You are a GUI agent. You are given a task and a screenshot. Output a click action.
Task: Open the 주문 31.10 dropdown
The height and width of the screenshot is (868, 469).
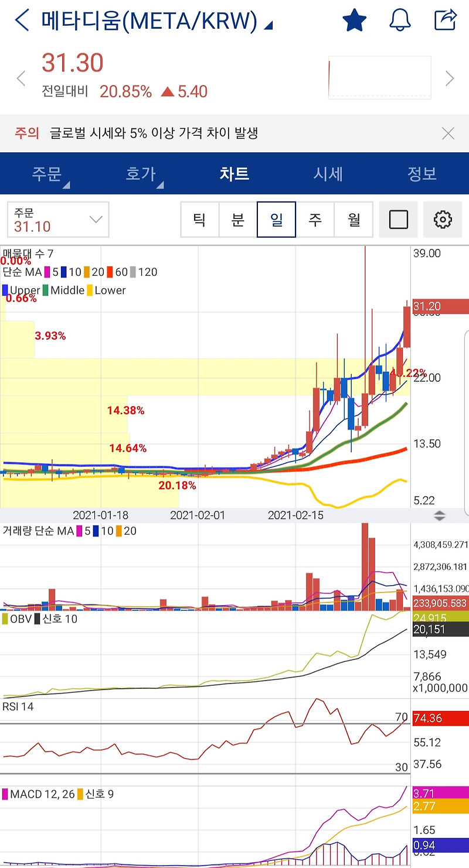click(x=58, y=220)
